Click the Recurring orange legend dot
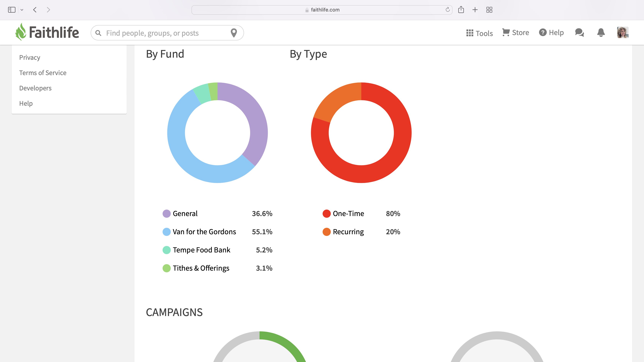This screenshot has height=362, width=644. (x=326, y=232)
